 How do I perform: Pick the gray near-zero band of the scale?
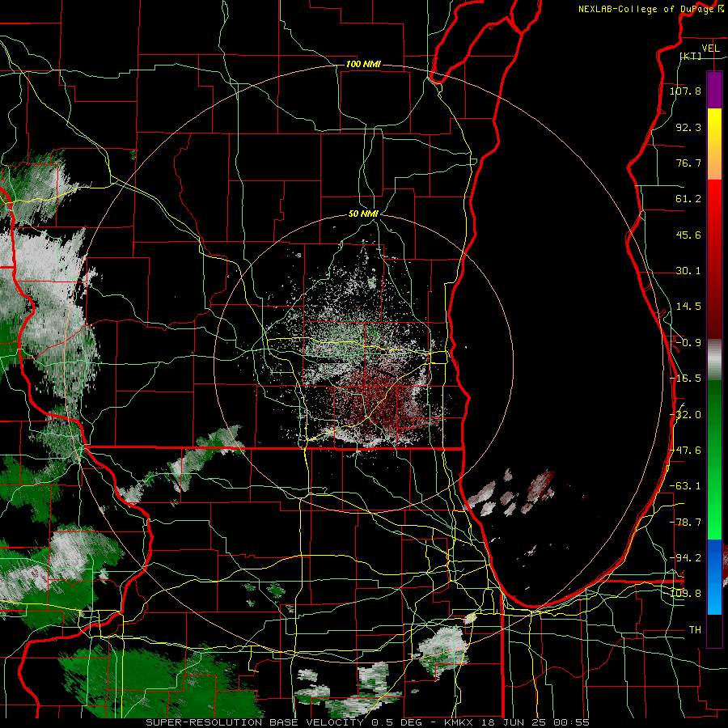click(714, 360)
